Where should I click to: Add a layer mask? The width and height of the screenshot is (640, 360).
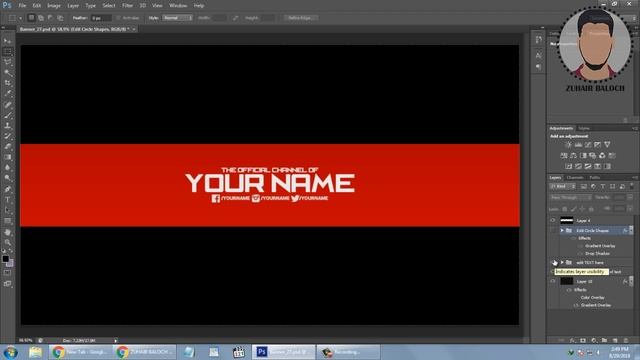tap(583, 340)
